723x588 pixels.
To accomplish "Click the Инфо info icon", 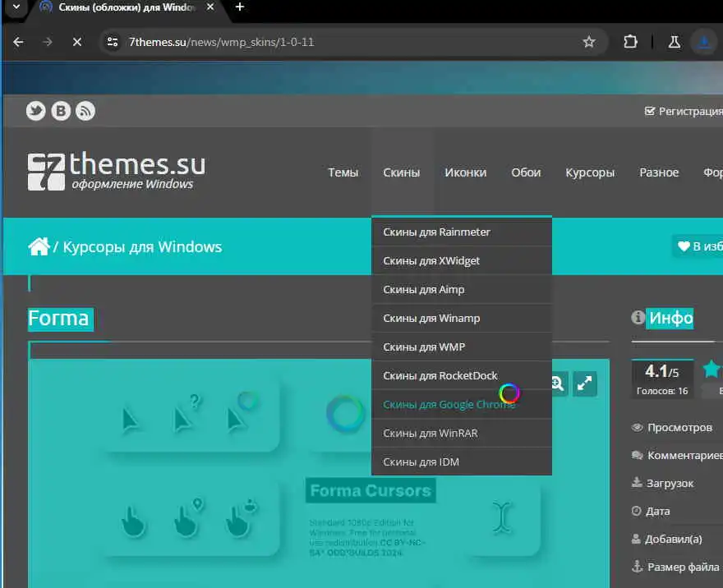I will click(638, 317).
